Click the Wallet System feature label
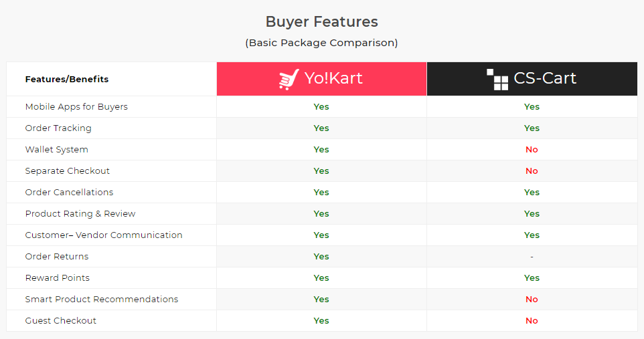Image resolution: width=644 pixels, height=339 pixels. 57,149
